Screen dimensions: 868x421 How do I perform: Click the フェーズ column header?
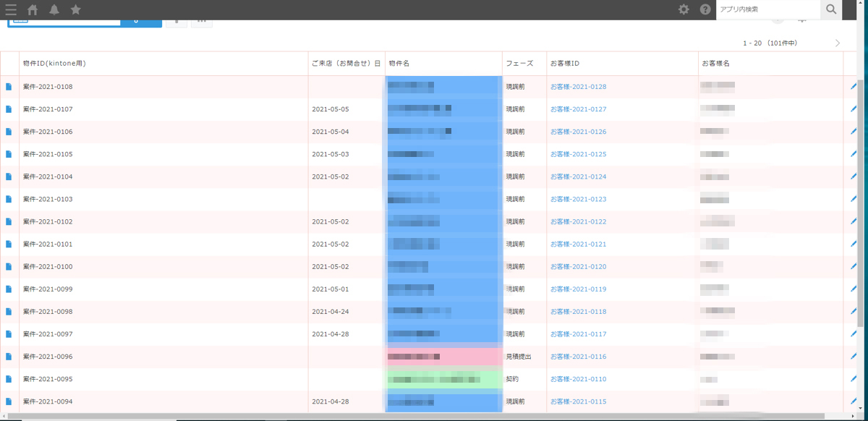click(519, 64)
